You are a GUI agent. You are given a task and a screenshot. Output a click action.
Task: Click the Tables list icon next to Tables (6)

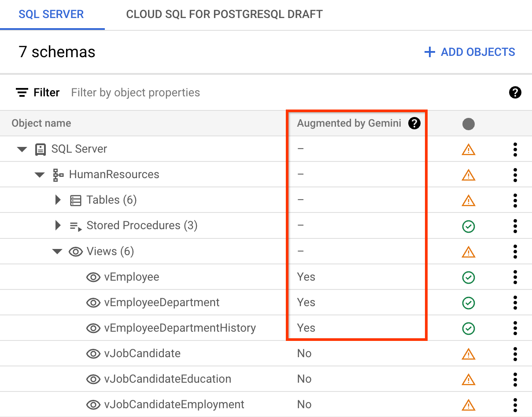76,200
